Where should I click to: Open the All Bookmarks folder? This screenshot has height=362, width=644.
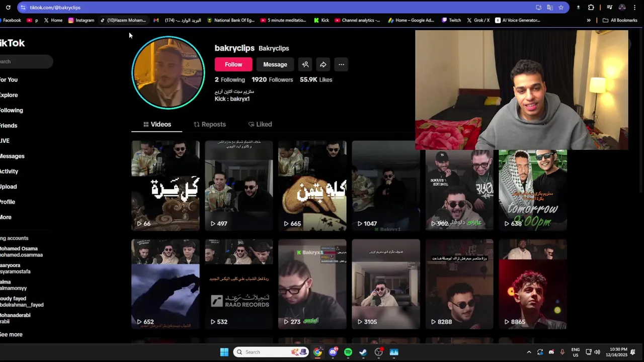coord(620,20)
